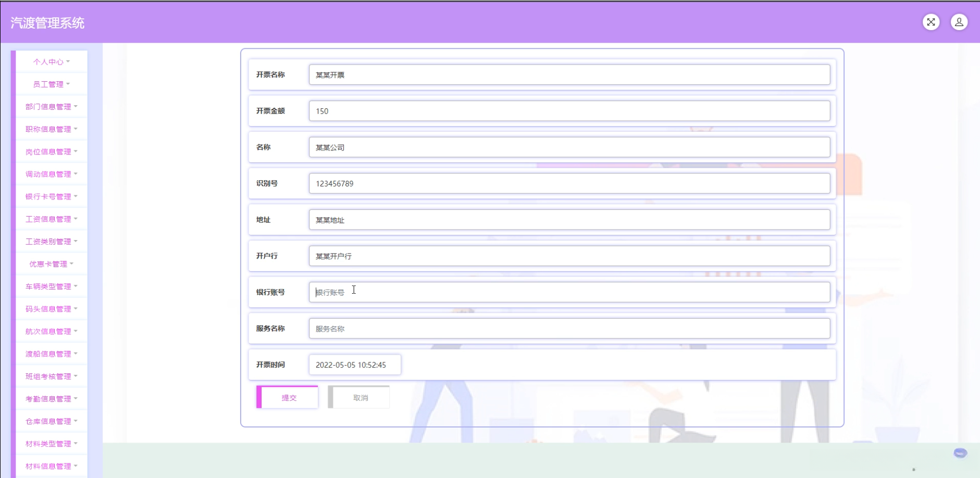Open the user profile icon
This screenshot has height=478, width=980.
tap(959, 22)
